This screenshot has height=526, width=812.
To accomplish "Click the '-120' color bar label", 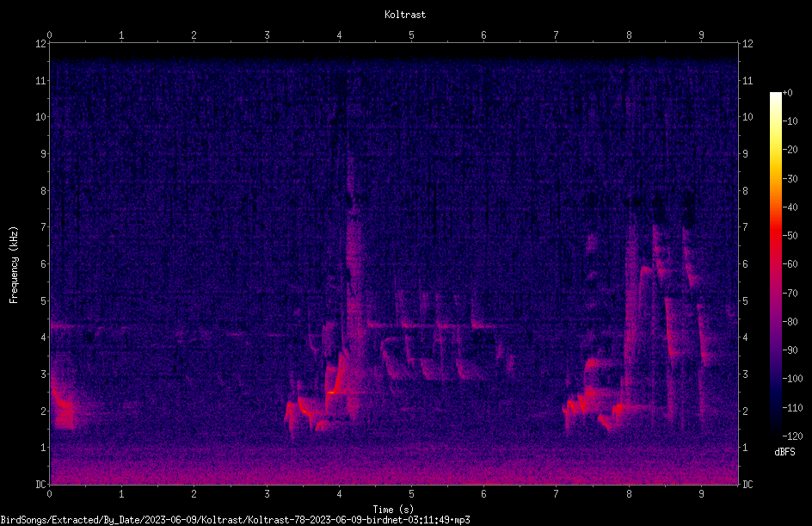I will click(793, 436).
